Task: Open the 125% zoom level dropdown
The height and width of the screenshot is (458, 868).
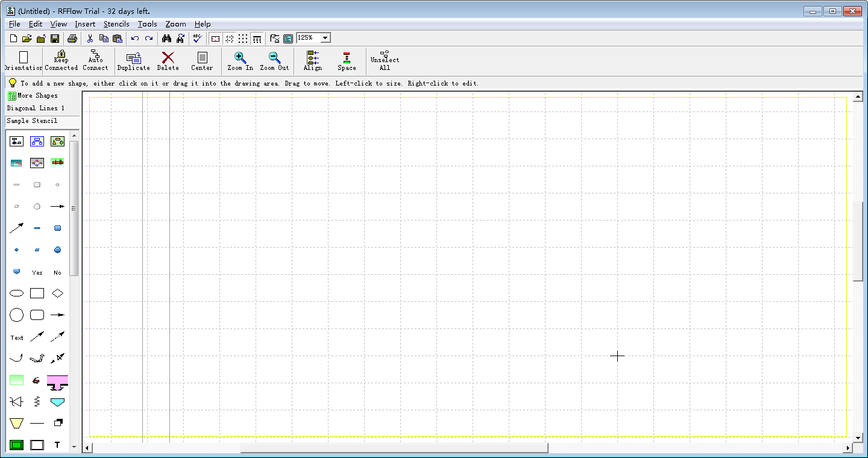Action: pos(325,38)
